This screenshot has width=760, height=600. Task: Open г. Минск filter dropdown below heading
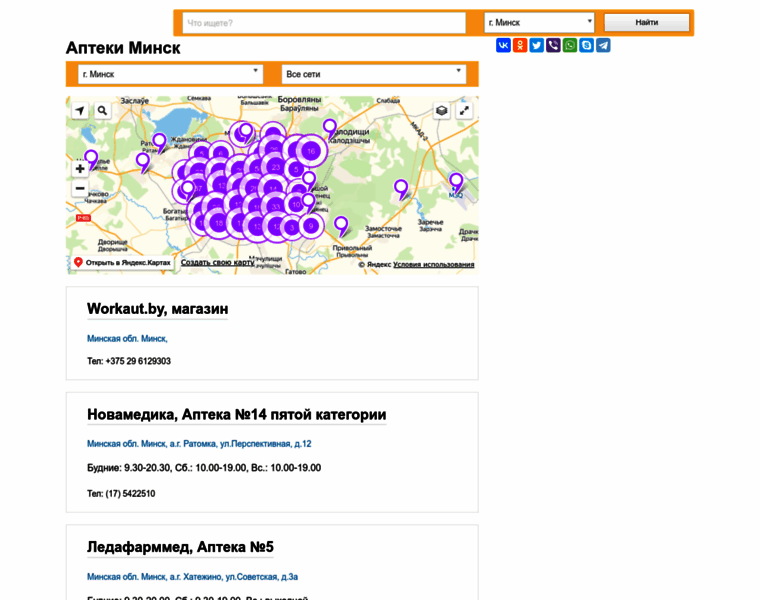tap(170, 74)
